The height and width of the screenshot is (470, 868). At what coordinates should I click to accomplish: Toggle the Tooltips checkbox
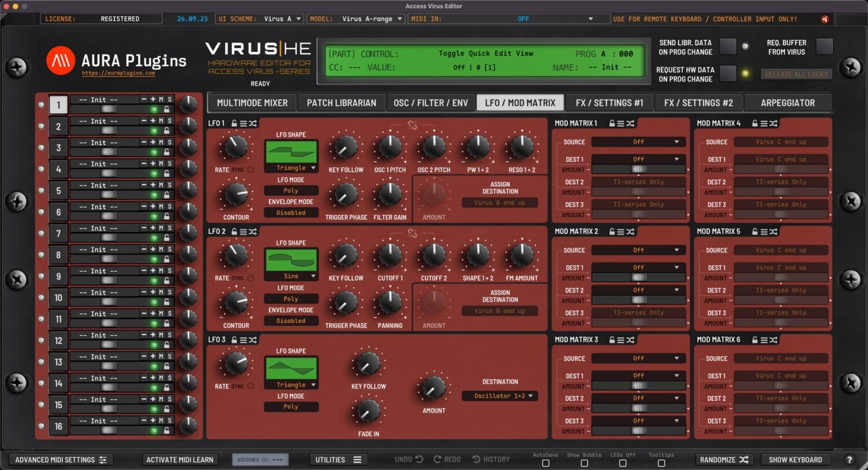661,463
